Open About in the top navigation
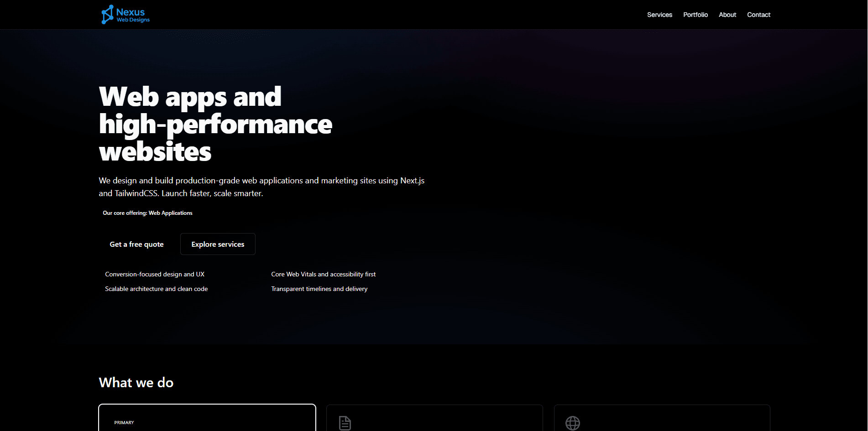This screenshot has width=868, height=431. [727, 14]
